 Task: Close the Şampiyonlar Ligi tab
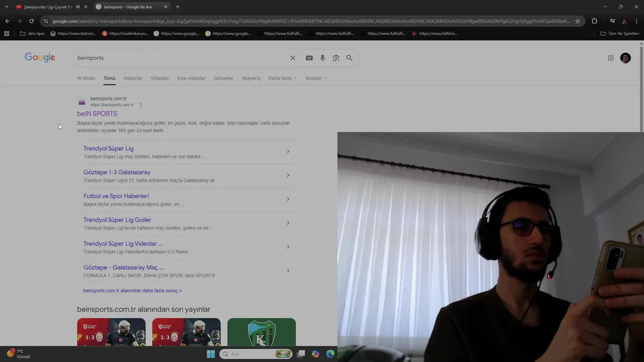point(86,7)
